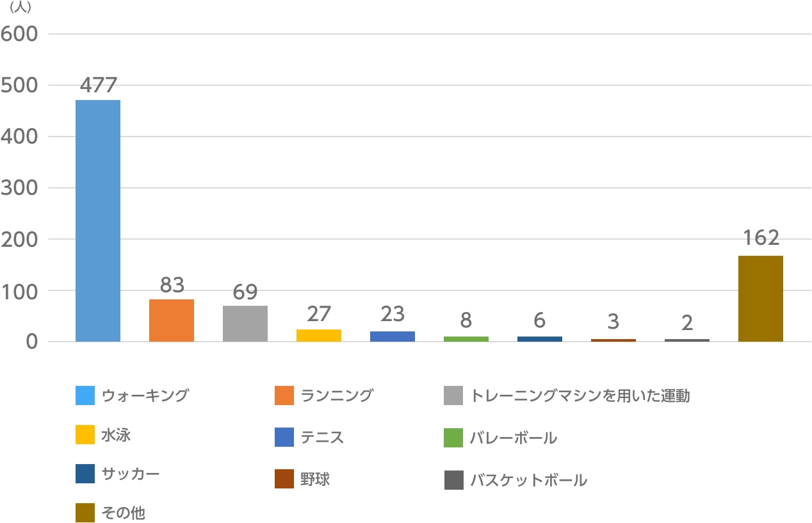Select the その他 legend color swatch
This screenshot has width=812, height=523.
tap(85, 513)
